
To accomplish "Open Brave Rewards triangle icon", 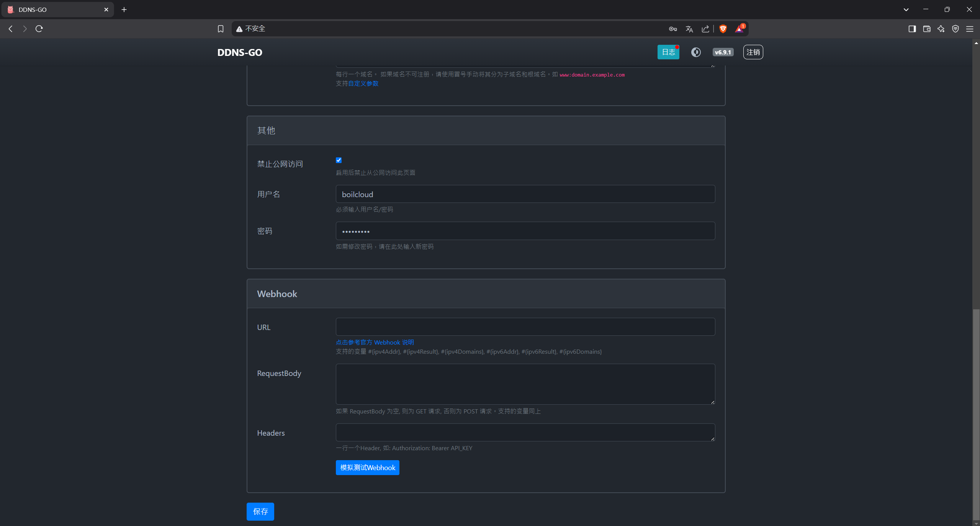I will (739, 29).
